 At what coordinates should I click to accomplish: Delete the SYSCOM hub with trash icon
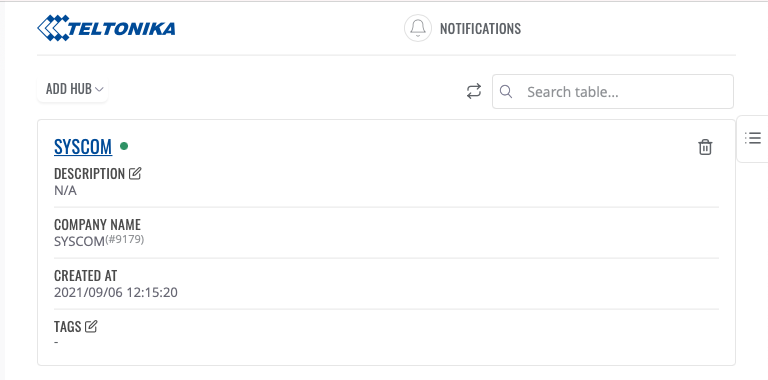pyautogui.click(x=705, y=147)
